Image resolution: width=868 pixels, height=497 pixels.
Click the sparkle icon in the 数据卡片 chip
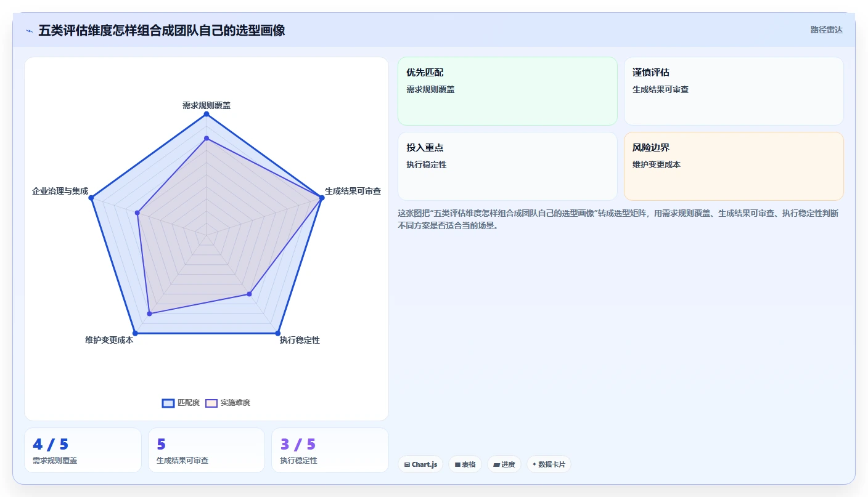click(534, 464)
